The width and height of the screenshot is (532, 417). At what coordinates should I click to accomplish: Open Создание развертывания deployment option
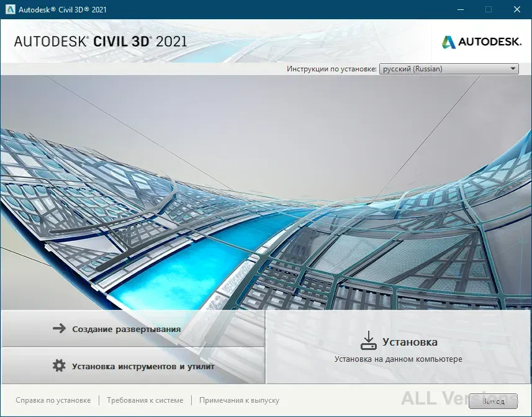(x=133, y=328)
